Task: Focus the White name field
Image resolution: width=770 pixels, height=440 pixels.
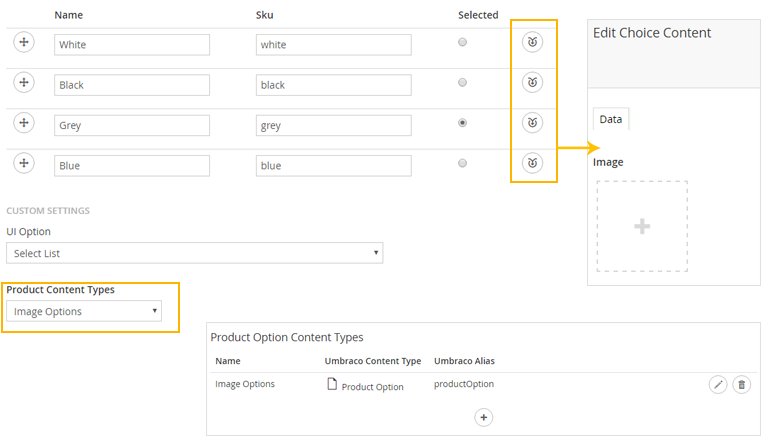Action: click(132, 45)
